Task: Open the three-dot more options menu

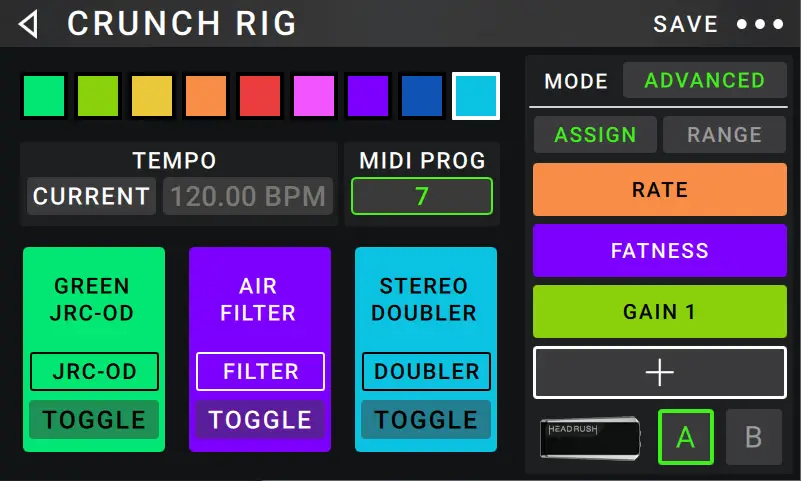Action: pyautogui.click(x=760, y=24)
